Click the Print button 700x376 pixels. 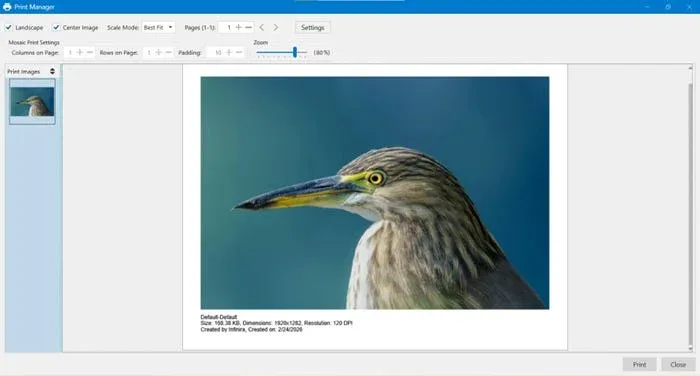pyautogui.click(x=639, y=364)
